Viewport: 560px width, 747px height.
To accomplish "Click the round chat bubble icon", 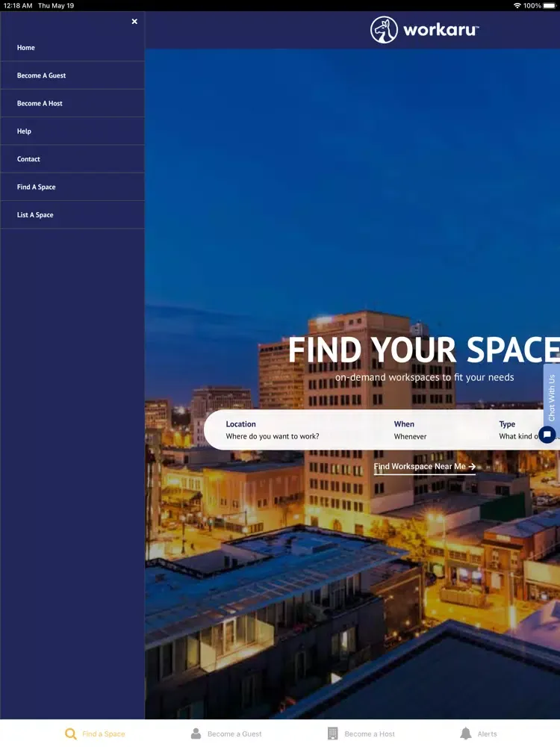I will click(547, 434).
